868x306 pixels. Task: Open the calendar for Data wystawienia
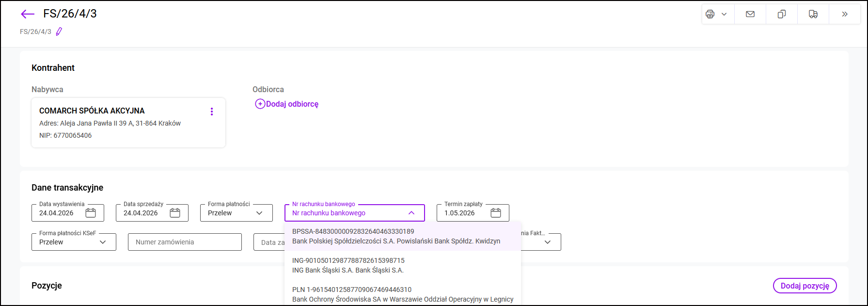91,213
